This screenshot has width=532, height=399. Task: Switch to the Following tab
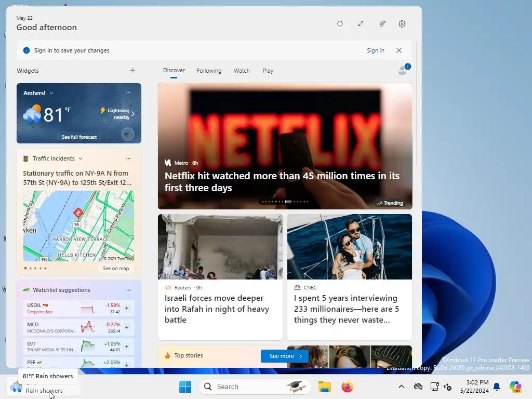point(209,71)
